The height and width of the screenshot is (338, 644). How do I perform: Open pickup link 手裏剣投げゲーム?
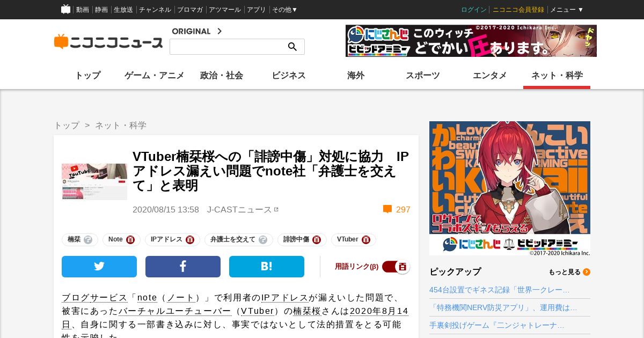click(497, 325)
